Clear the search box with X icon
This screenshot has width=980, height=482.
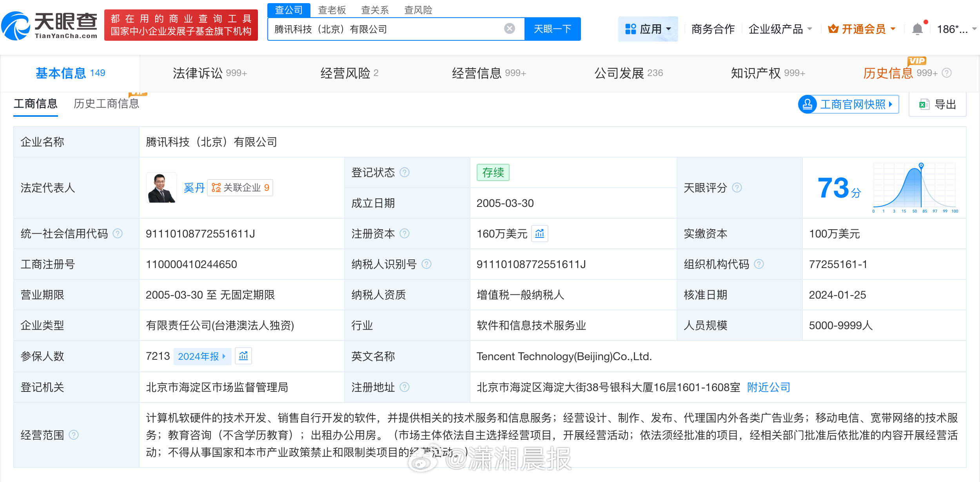pos(509,29)
